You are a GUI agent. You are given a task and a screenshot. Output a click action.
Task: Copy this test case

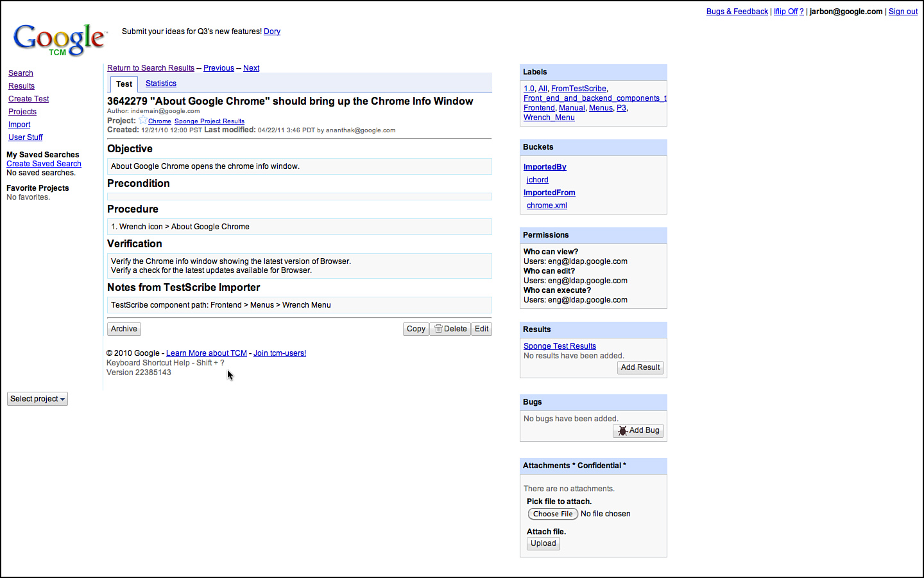pos(416,329)
